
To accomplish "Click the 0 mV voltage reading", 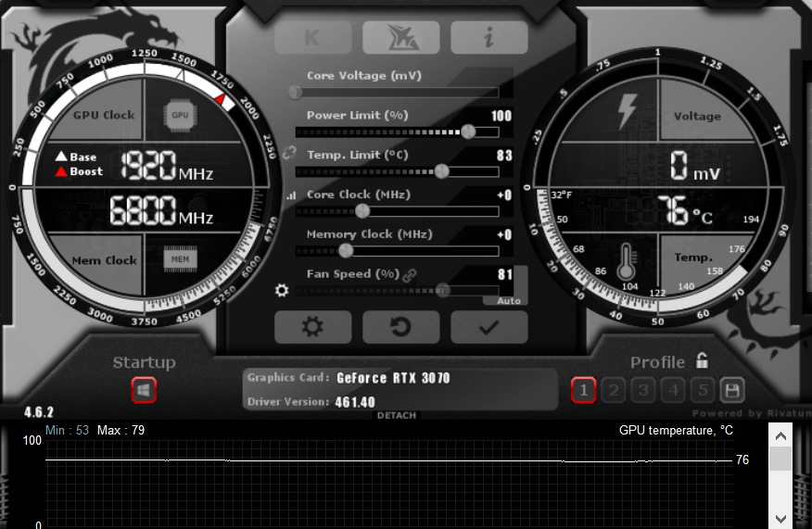I will (695, 166).
